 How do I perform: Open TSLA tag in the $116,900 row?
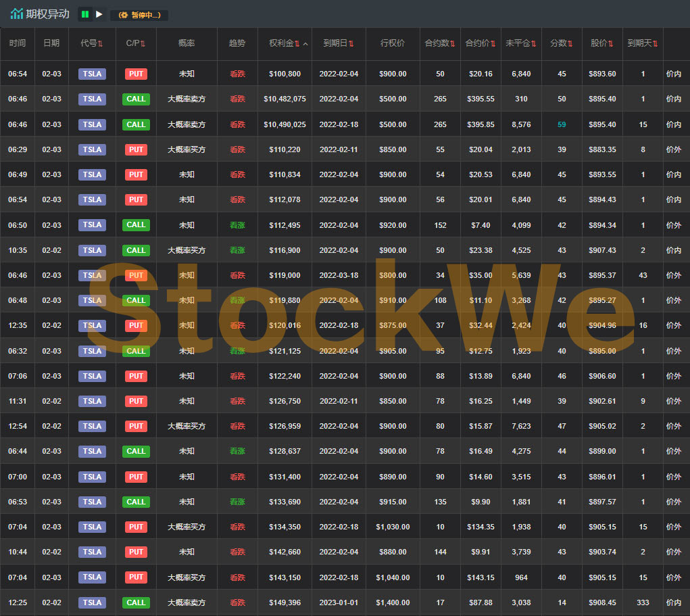pyautogui.click(x=92, y=250)
